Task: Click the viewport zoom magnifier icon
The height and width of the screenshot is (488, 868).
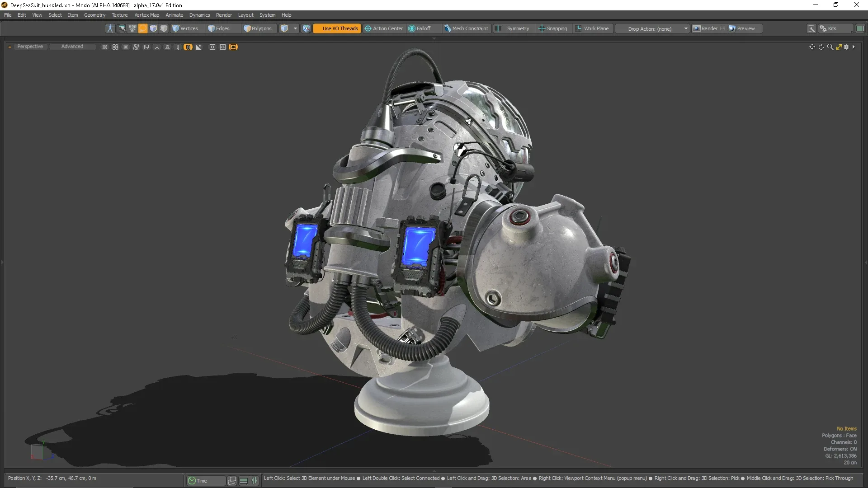Action: [830, 47]
